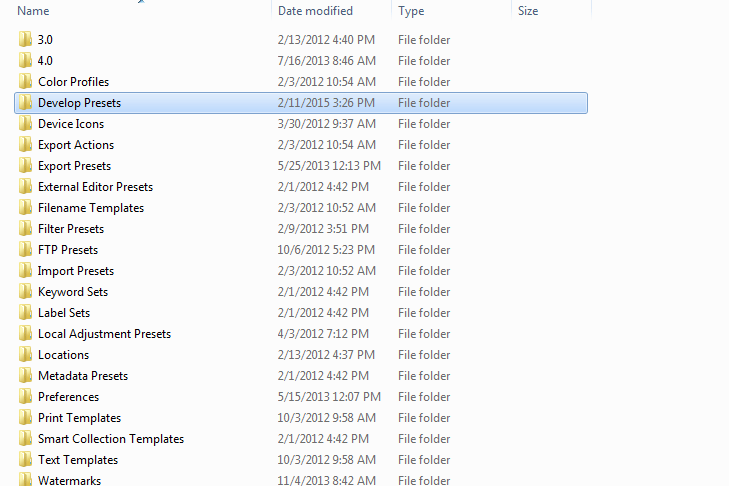Click the Smart Collection Templates folder icon
The width and height of the screenshot is (729, 486).
click(x=26, y=439)
